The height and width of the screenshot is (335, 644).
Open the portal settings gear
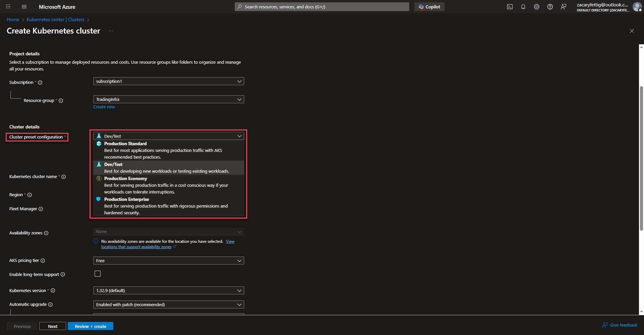(536, 7)
